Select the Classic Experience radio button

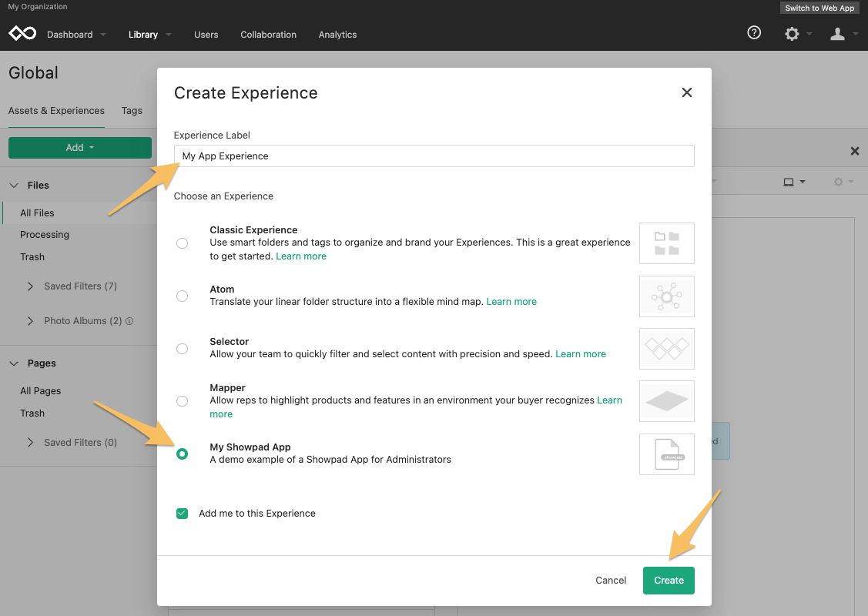coord(182,243)
